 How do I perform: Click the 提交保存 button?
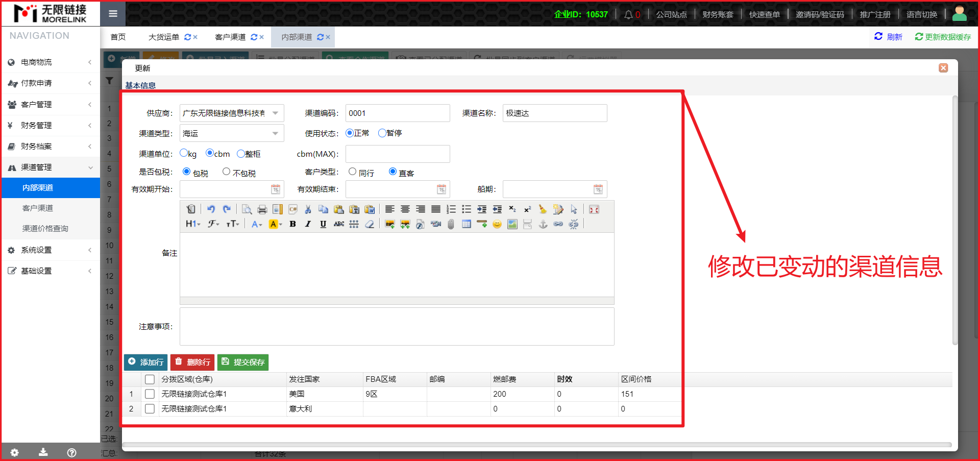pos(243,362)
